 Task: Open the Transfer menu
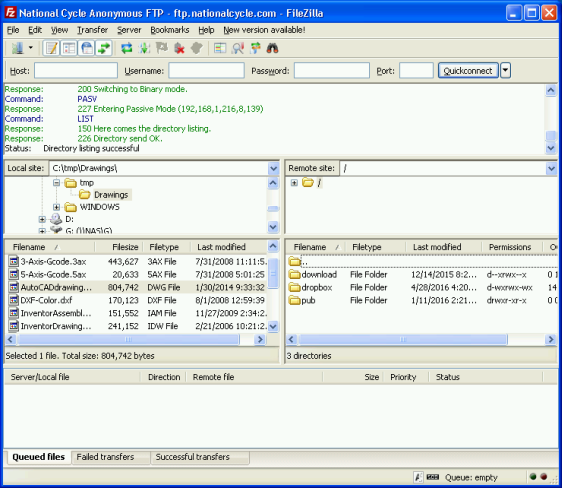[92, 30]
